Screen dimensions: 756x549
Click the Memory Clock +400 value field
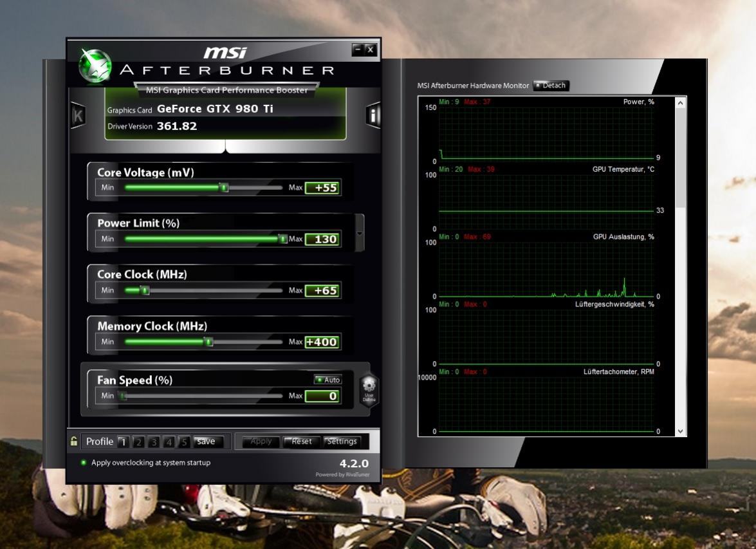tap(322, 342)
